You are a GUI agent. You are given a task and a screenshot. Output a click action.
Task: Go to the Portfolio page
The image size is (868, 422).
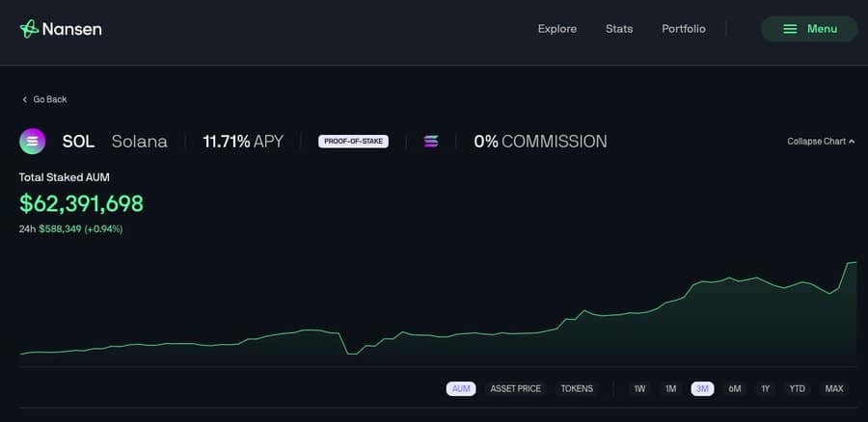coord(683,29)
